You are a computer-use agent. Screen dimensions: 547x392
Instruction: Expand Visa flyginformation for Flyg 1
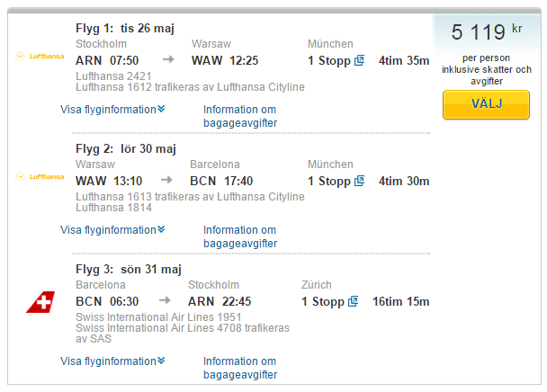tap(112, 110)
